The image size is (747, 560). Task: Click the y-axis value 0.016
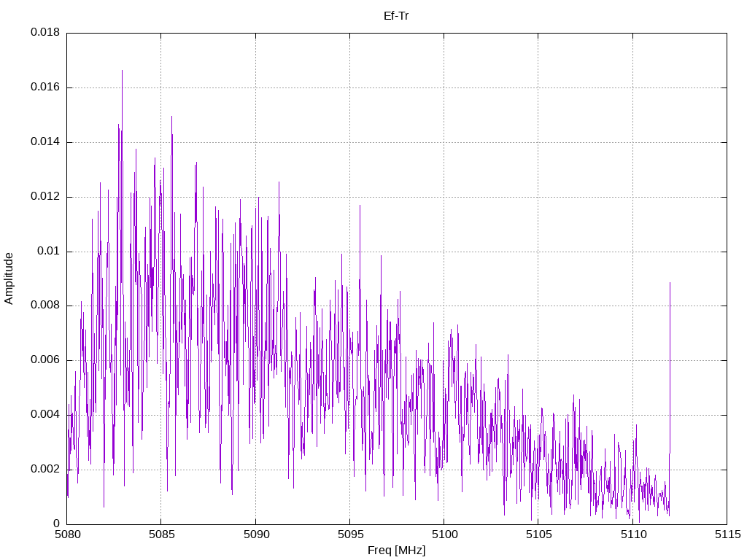point(45,87)
